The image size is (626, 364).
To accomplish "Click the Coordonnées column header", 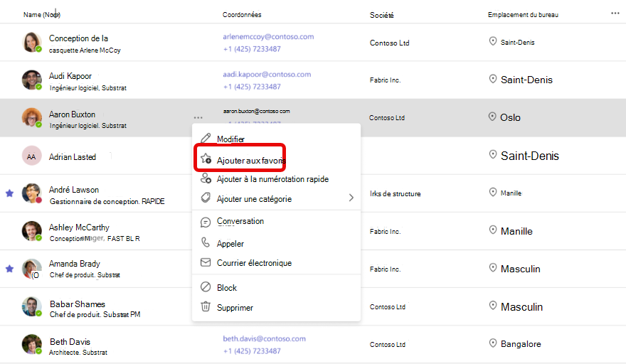I will pos(242,14).
